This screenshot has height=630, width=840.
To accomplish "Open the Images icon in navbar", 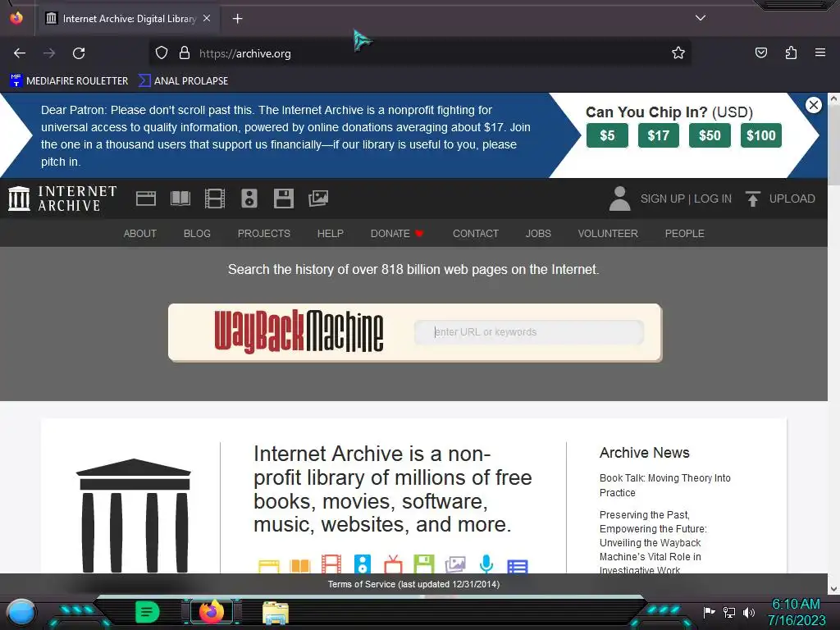I will tap(318, 199).
